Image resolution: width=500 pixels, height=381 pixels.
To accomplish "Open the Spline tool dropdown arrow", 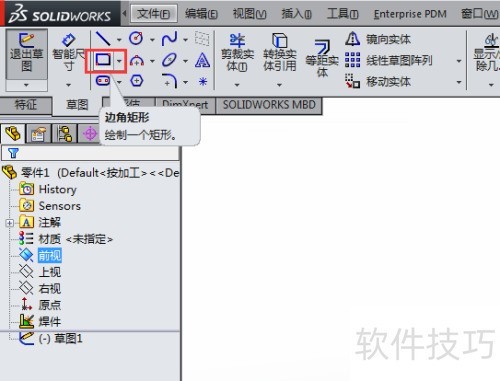I will coord(186,40).
